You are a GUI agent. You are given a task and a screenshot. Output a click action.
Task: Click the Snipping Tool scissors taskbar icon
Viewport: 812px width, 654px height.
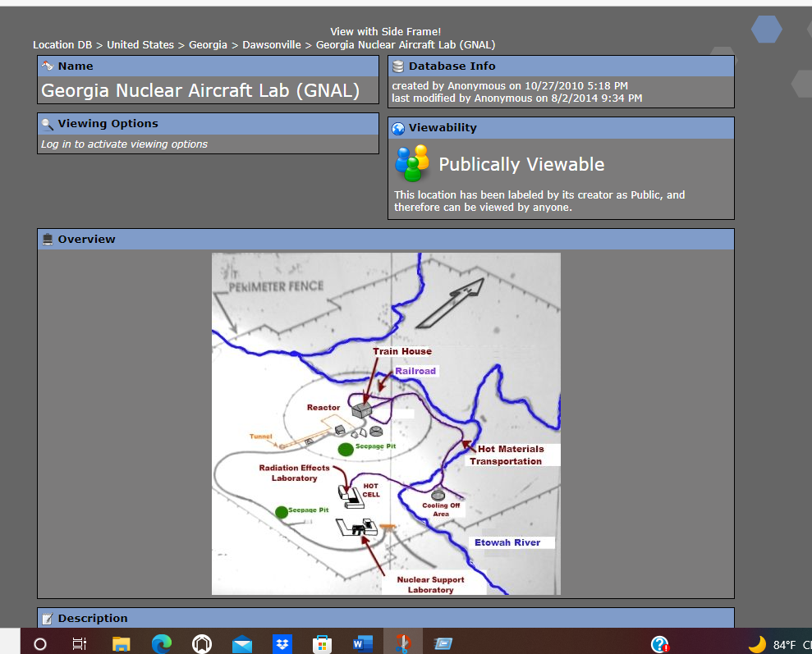coord(403,643)
